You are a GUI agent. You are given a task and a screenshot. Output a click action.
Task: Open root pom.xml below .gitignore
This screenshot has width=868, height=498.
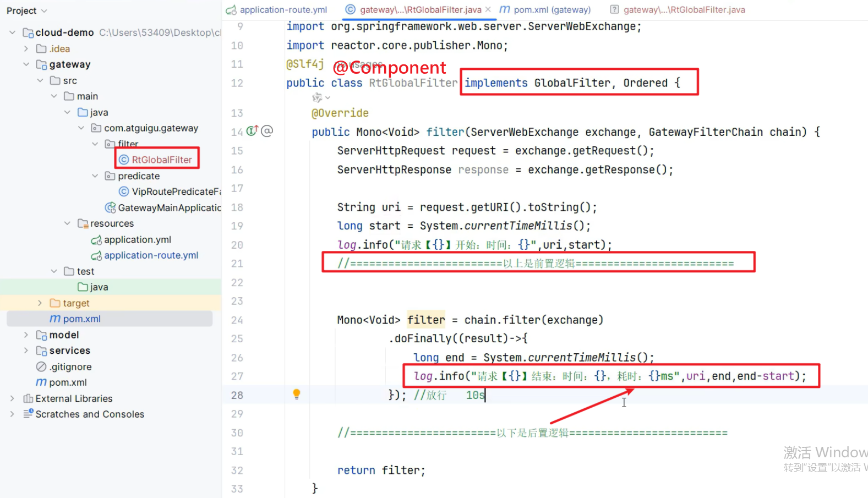[68, 382]
